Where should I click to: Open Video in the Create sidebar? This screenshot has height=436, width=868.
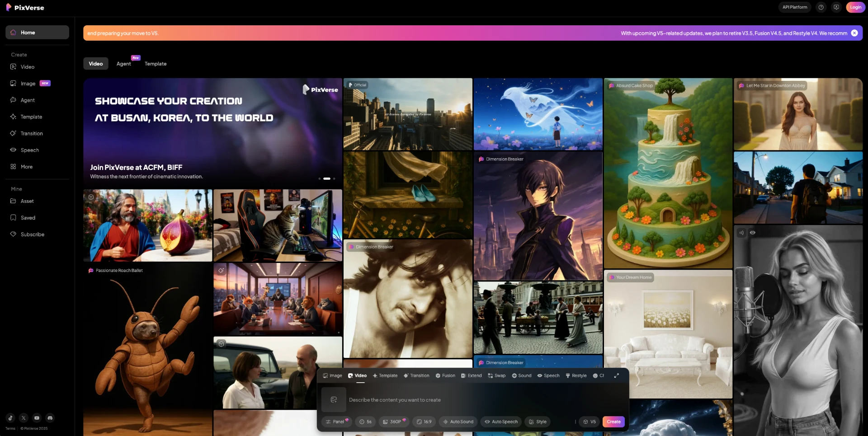[x=37, y=67]
